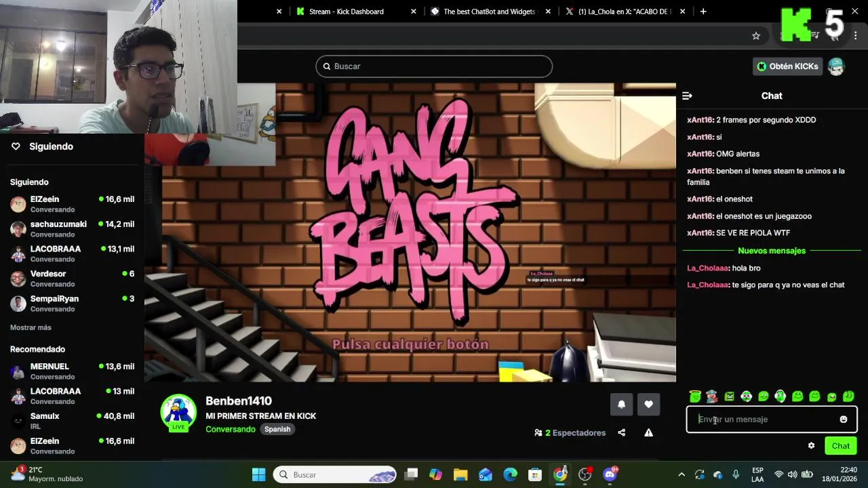Viewport: 868px width, 488px height.
Task: Click the Chrome icon in taskbar
Action: click(560, 474)
